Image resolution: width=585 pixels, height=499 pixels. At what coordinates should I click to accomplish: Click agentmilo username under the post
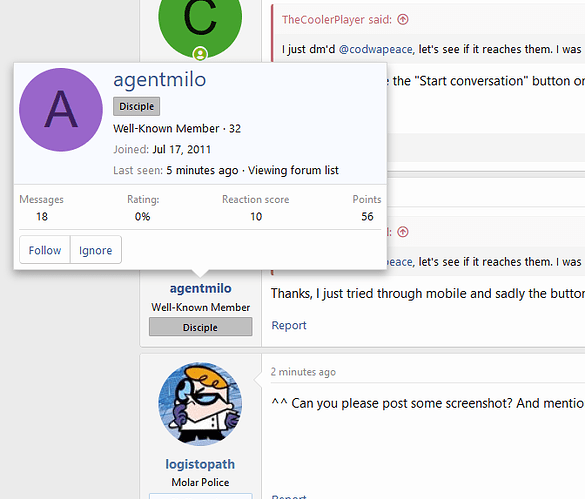click(x=200, y=288)
